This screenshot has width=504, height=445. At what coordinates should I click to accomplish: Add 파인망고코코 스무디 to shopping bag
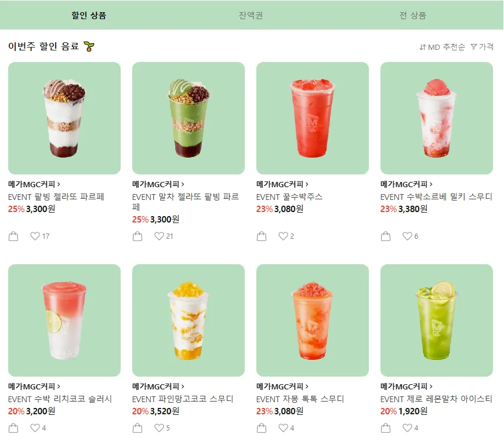137,428
